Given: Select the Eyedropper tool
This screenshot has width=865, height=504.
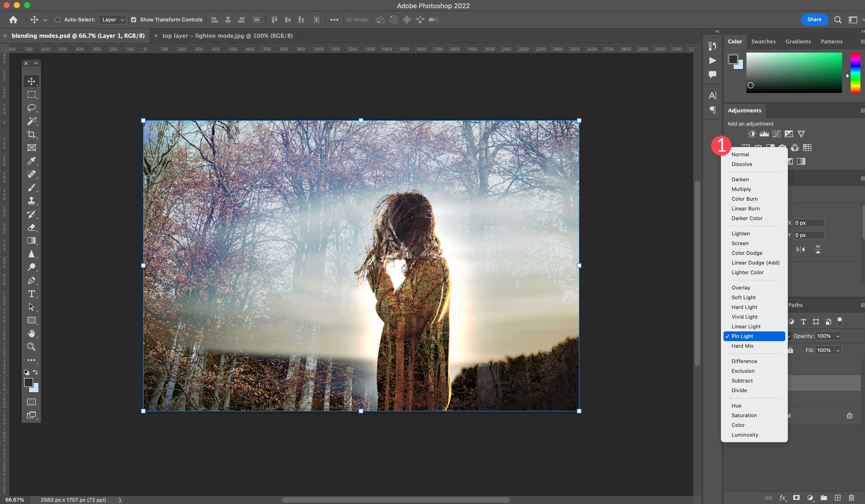Looking at the screenshot, I should pyautogui.click(x=32, y=160).
